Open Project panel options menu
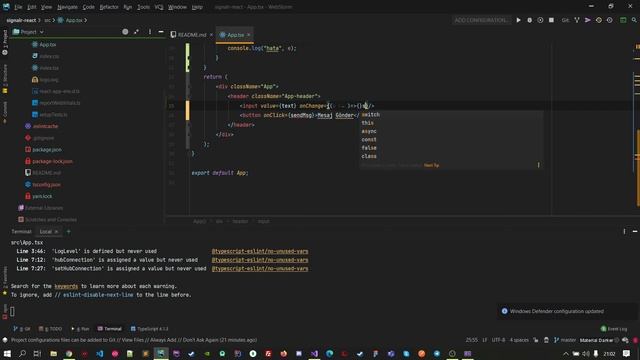Viewport: 640px width, 360px height. 150,32
